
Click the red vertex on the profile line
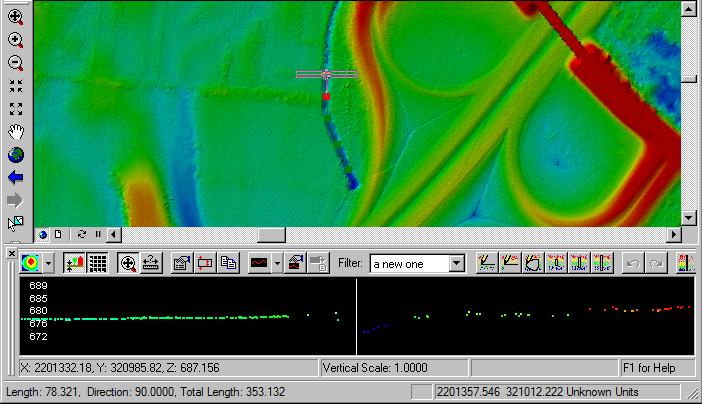[326, 96]
